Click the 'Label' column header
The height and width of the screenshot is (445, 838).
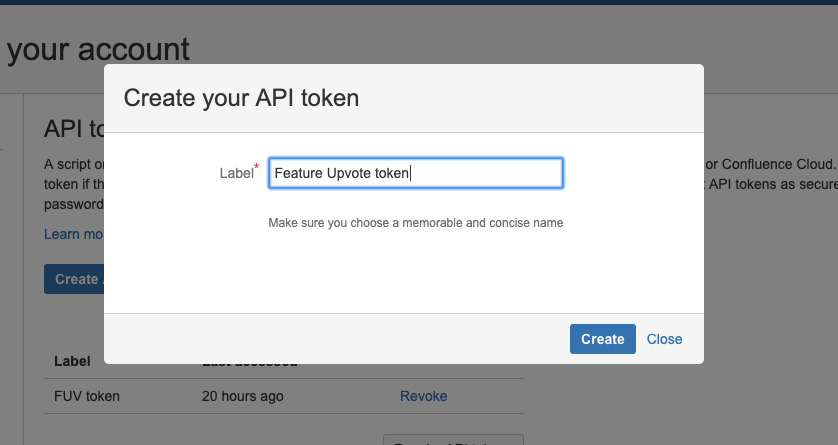72,361
